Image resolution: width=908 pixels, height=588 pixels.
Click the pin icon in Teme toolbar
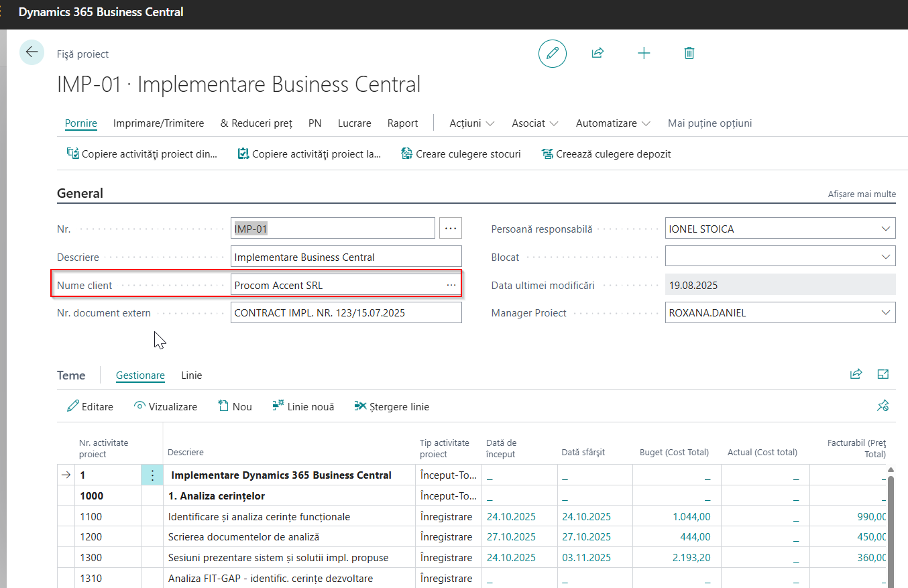pyautogui.click(x=883, y=406)
